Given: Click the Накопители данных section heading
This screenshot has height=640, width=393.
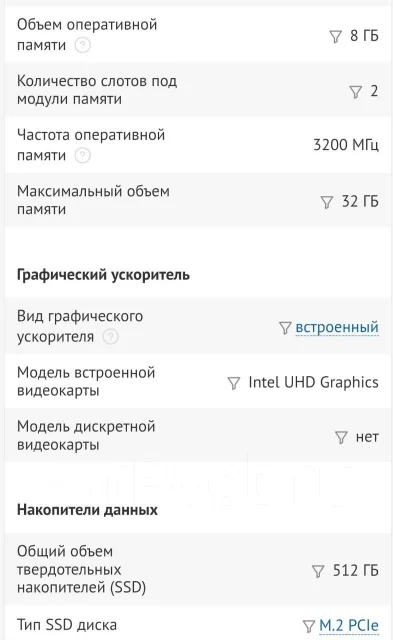Looking at the screenshot, I should point(87,510).
